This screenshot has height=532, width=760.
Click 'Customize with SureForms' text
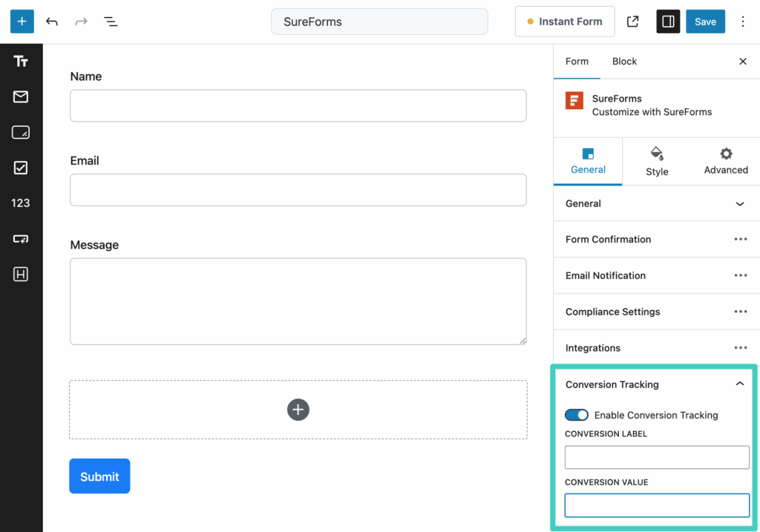click(x=652, y=112)
